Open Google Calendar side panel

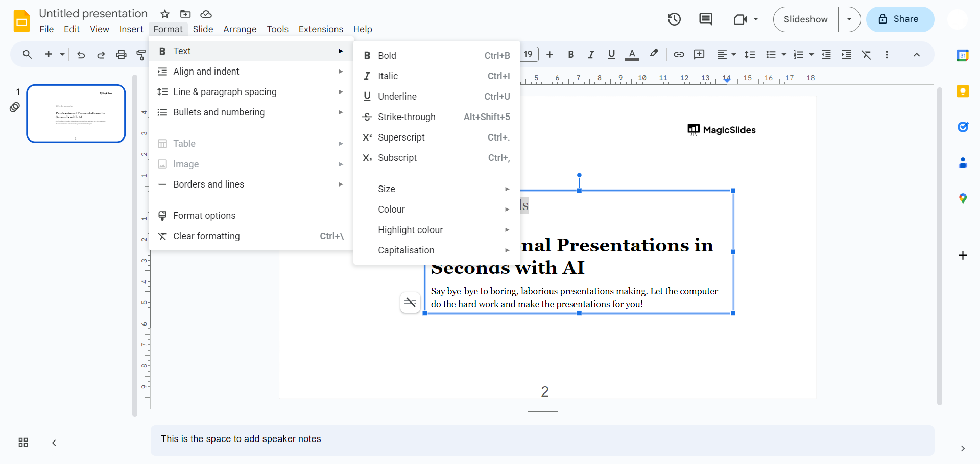963,56
